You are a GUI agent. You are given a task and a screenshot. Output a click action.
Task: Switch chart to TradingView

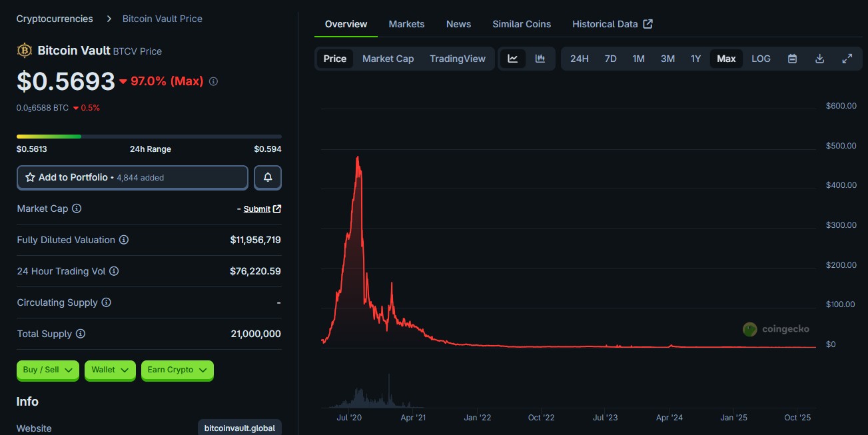(458, 59)
